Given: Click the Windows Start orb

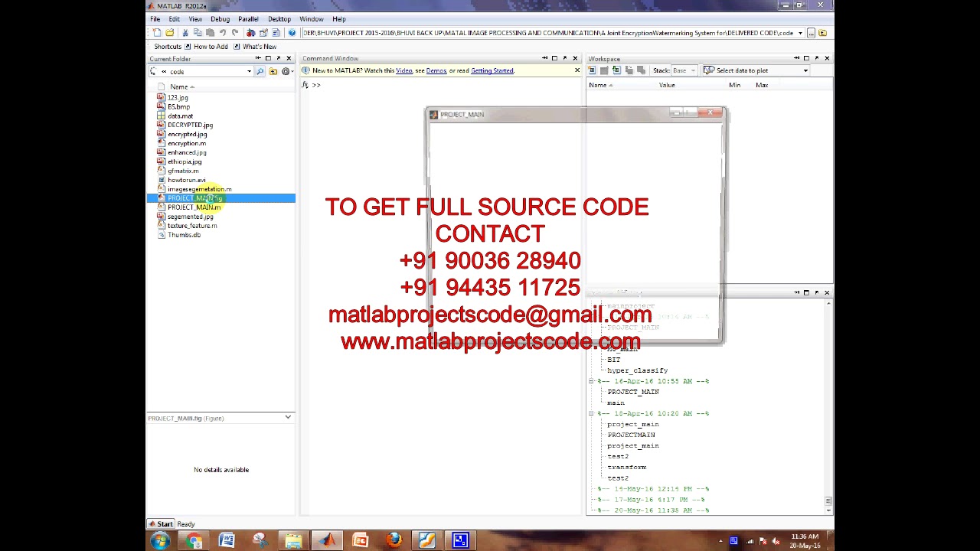Looking at the screenshot, I should click(x=160, y=541).
